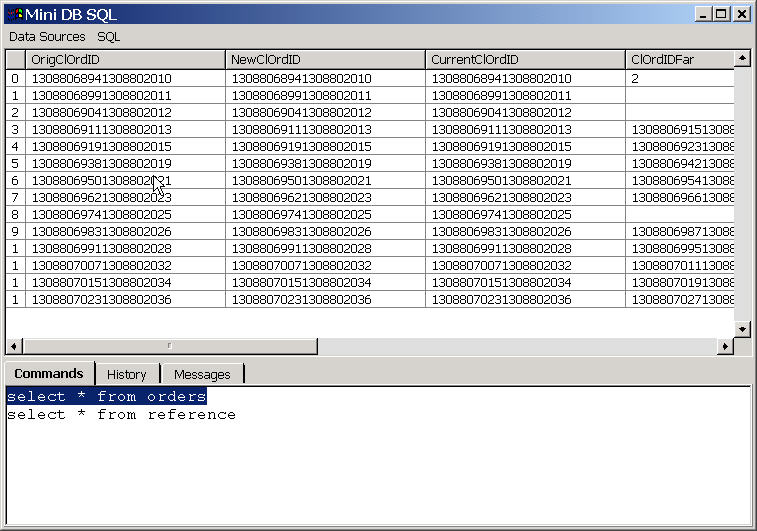Select row 0 header in the grid
757x531 pixels.
[x=15, y=78]
